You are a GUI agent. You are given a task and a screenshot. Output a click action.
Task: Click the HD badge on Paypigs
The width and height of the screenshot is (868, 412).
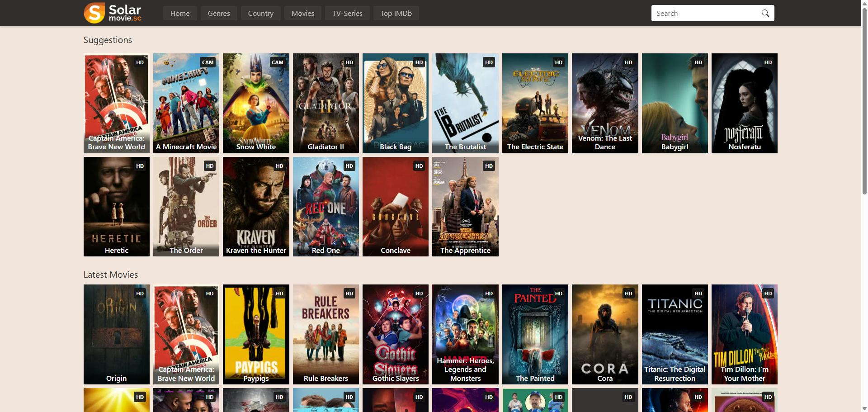click(279, 294)
